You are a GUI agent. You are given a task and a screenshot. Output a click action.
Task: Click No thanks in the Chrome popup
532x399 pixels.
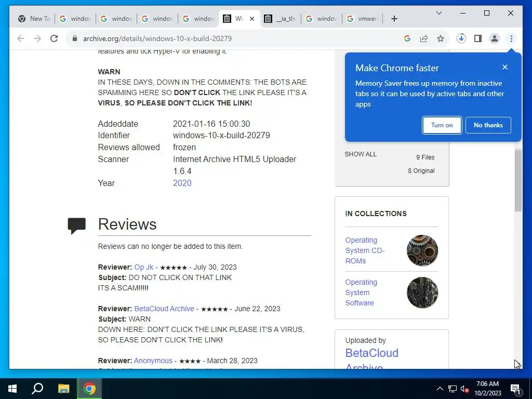[x=488, y=125]
